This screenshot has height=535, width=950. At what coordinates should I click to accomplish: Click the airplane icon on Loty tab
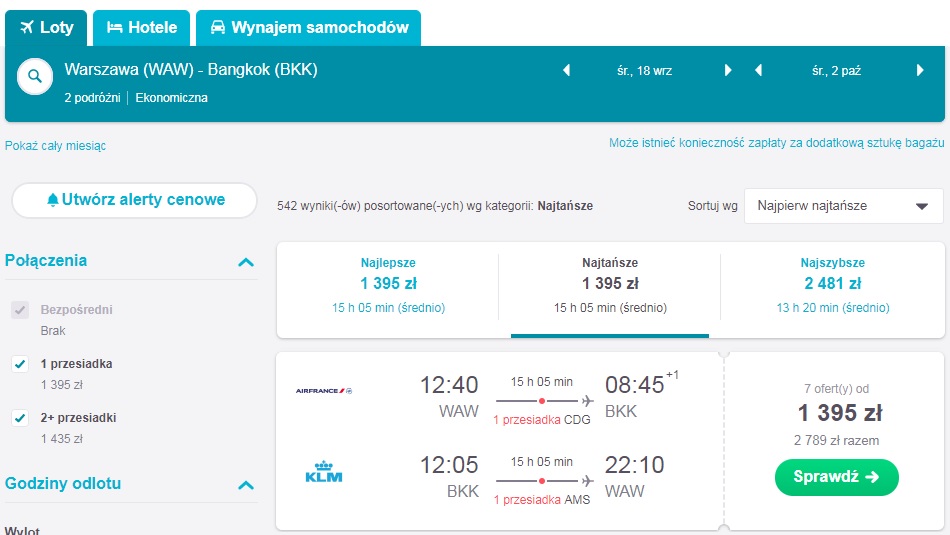click(27, 27)
